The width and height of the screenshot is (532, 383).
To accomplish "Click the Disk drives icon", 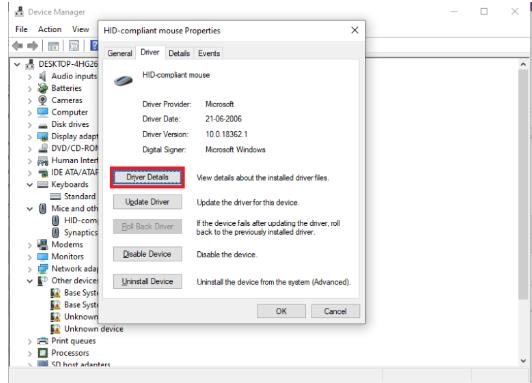I will click(43, 125).
